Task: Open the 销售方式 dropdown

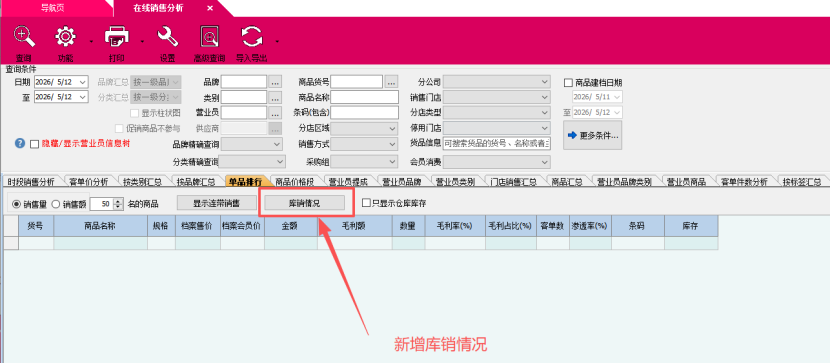Action: (x=392, y=144)
